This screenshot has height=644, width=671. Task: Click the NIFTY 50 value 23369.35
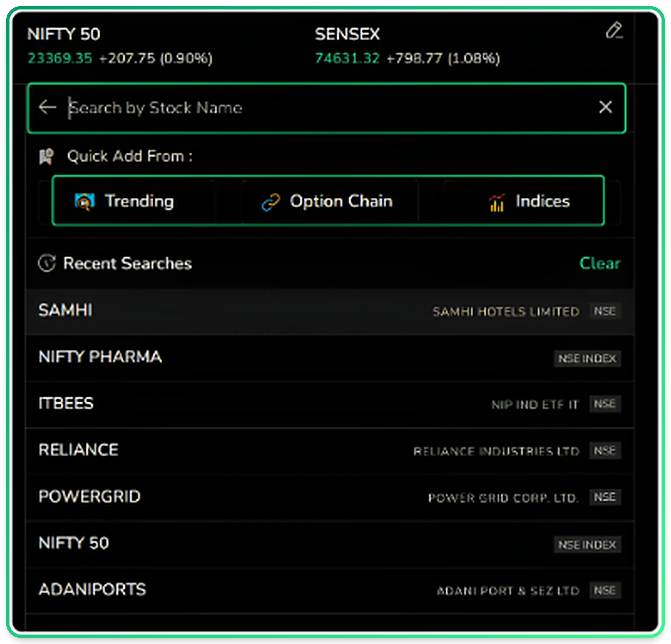pyautogui.click(x=60, y=58)
